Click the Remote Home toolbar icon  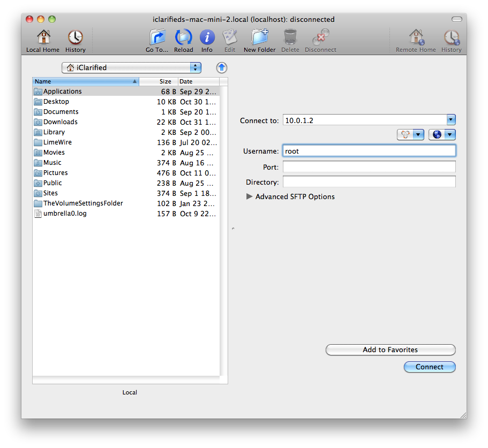(416, 41)
